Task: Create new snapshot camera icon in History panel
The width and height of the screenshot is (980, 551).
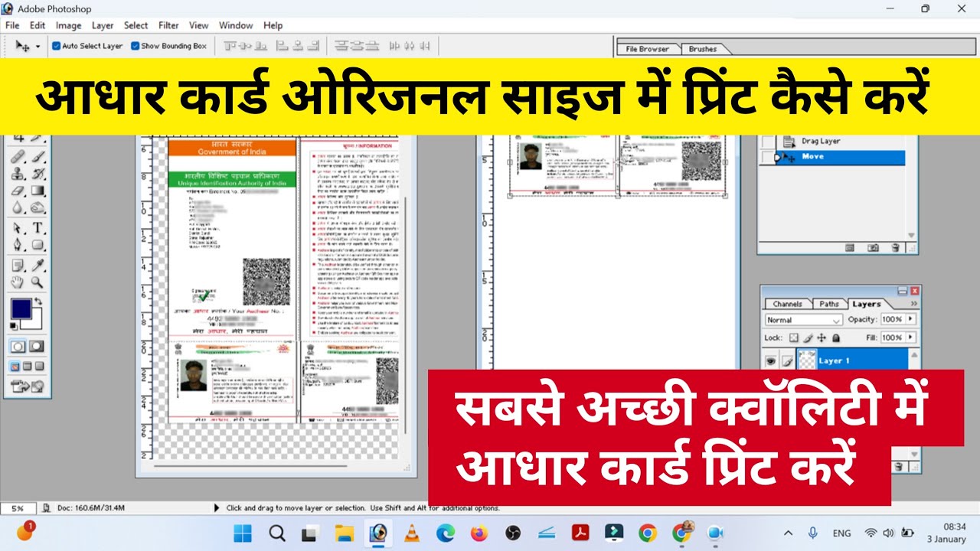Action: pos(873,248)
